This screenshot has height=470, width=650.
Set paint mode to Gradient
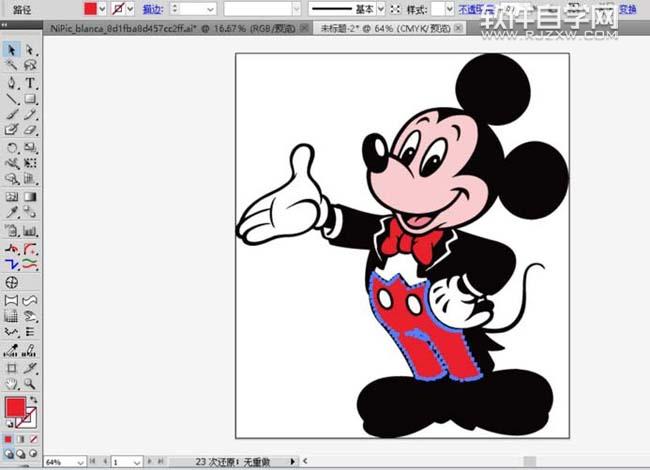pos(21,439)
